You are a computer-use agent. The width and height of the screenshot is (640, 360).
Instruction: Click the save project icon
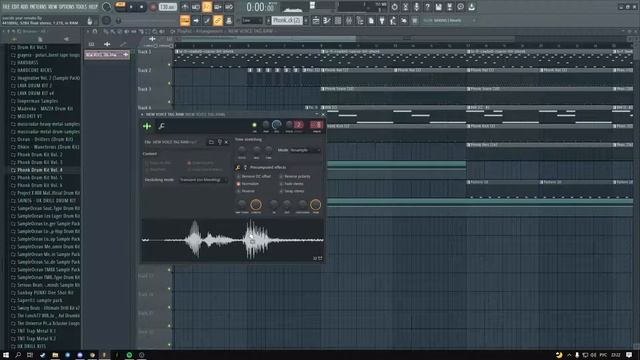pos(438,7)
